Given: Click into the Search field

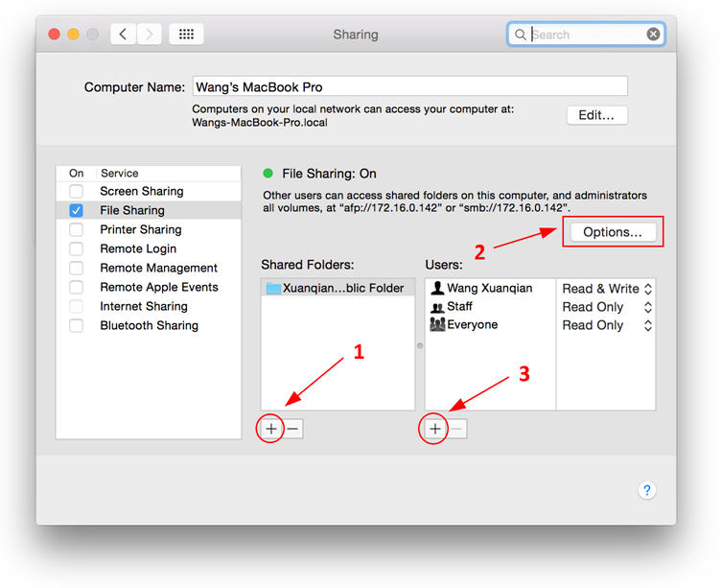Looking at the screenshot, I should (x=587, y=35).
